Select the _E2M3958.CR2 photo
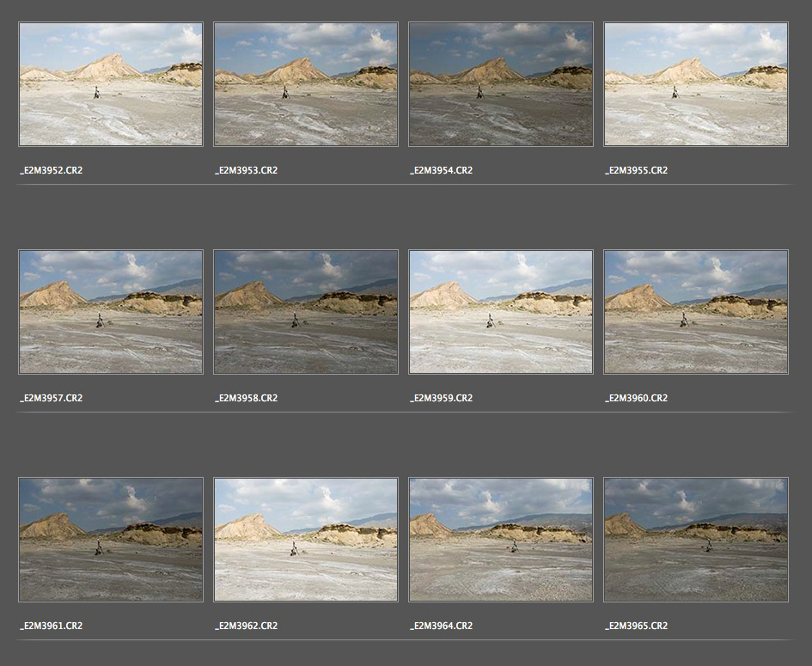The image size is (812, 666). 306,312
